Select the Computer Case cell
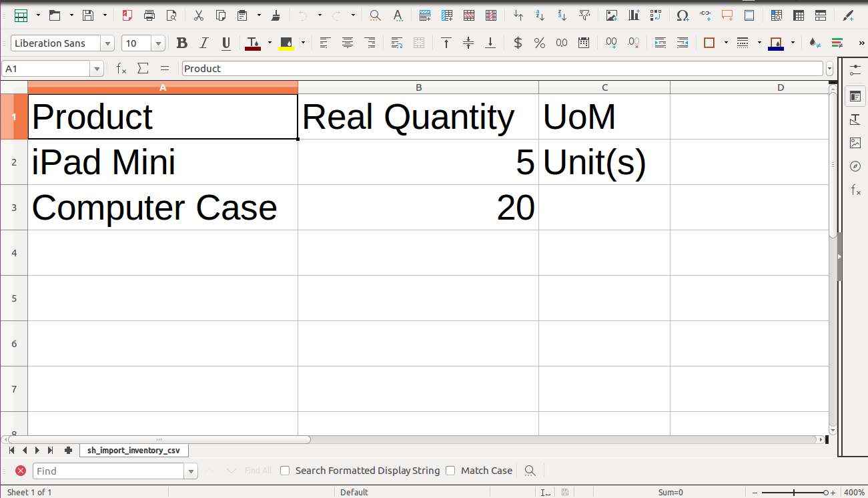Viewport: 868px width, 498px height. (x=163, y=208)
